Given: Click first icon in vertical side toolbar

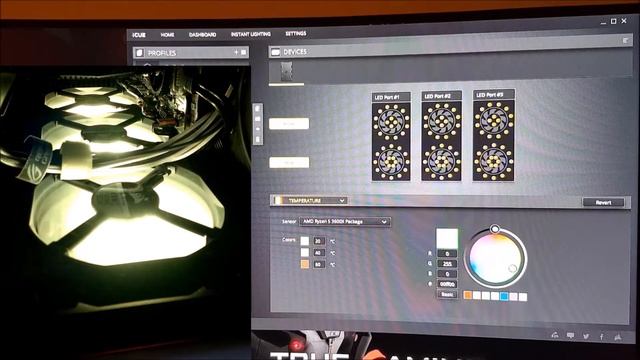Looking at the screenshot, I should click(x=258, y=109).
